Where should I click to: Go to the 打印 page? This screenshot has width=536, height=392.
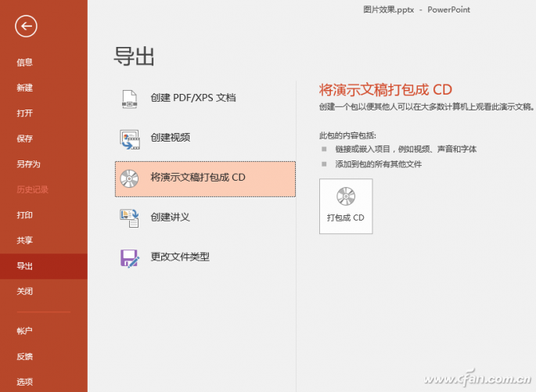coord(25,215)
